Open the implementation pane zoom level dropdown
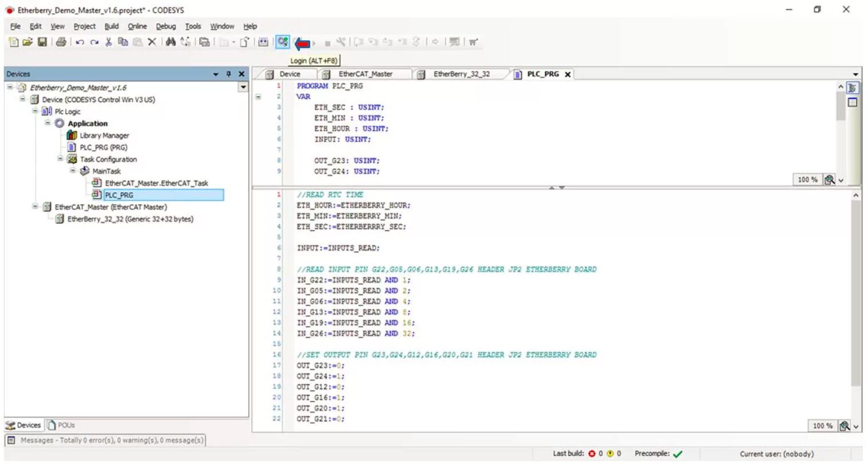 856,426
